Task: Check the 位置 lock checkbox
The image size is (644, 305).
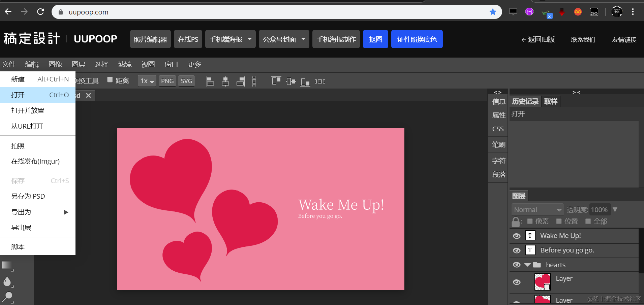Action: click(x=559, y=221)
